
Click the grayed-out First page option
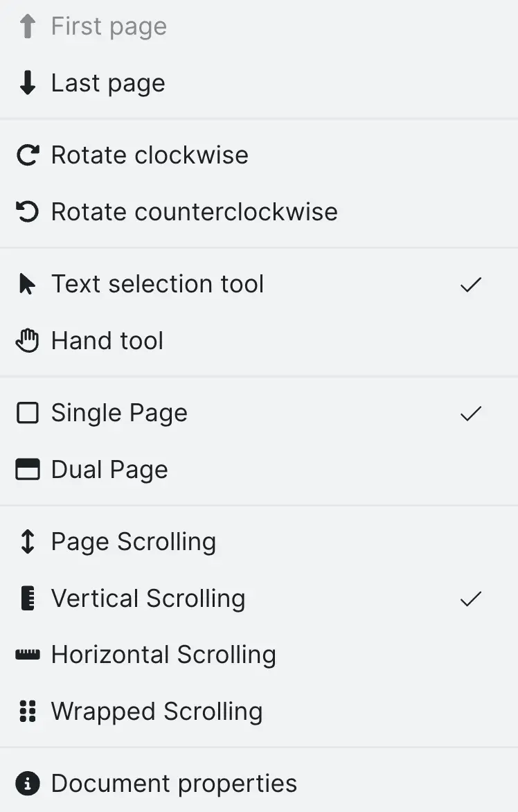(108, 26)
